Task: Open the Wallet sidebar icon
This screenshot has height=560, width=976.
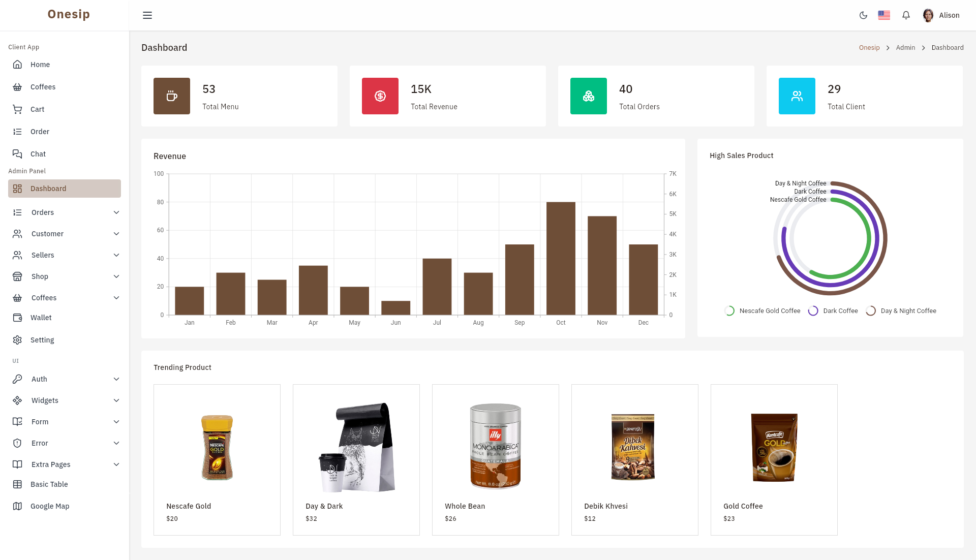Action: (17, 318)
